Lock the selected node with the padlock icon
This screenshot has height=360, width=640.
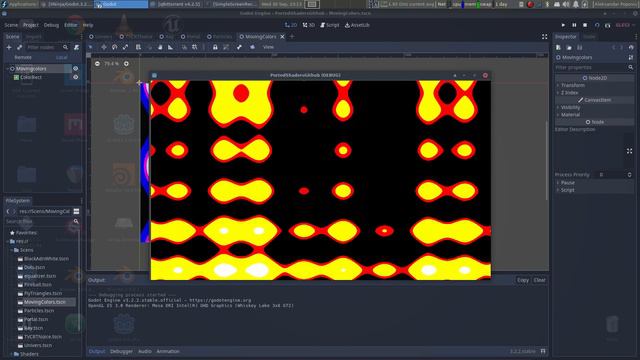215,47
